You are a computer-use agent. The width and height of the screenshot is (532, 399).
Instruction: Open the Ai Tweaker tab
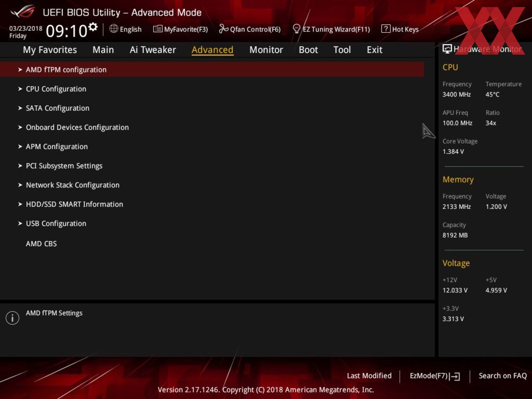153,50
